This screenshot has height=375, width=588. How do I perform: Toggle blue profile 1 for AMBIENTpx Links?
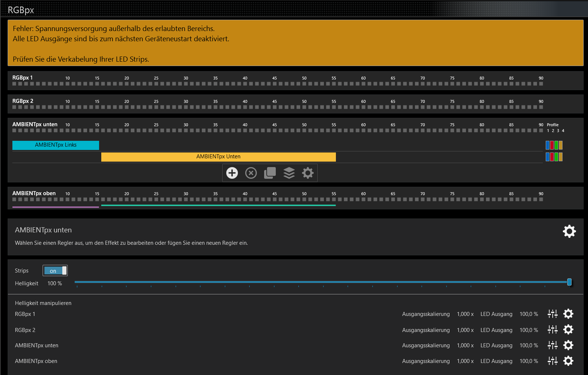pos(548,145)
